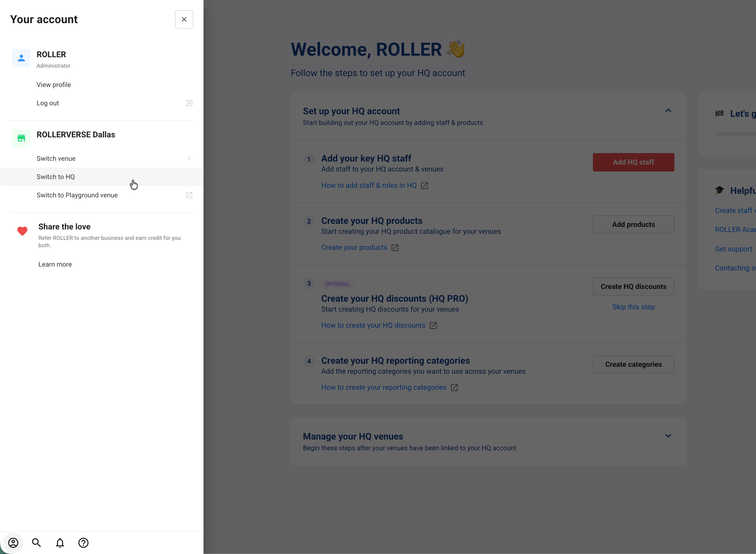This screenshot has height=554, width=756.
Task: Open Get support link
Action: (734, 249)
